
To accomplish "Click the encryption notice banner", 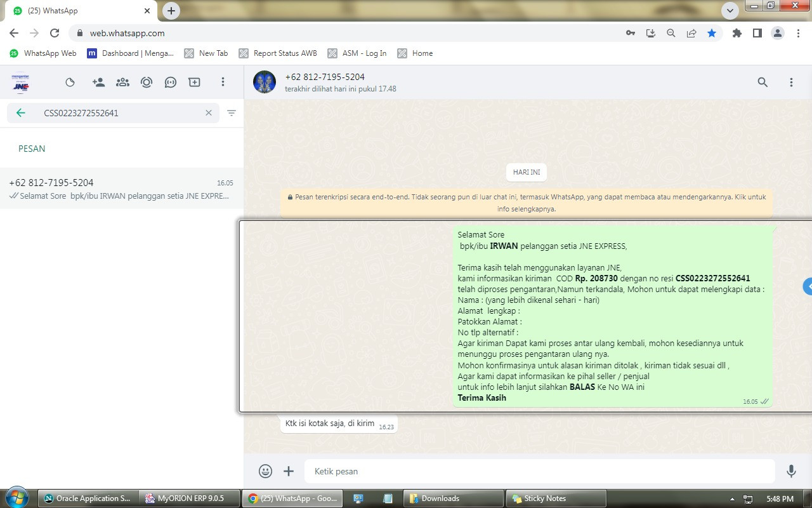I will pos(527,203).
